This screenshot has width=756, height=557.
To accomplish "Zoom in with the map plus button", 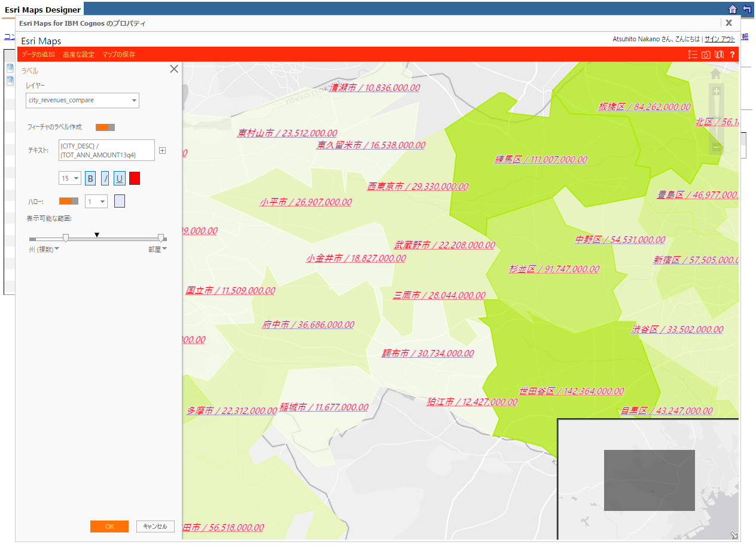I will (717, 92).
